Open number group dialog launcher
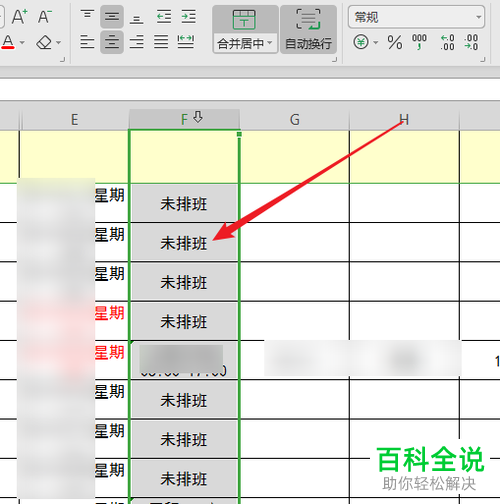The height and width of the screenshot is (504, 500). point(482,60)
